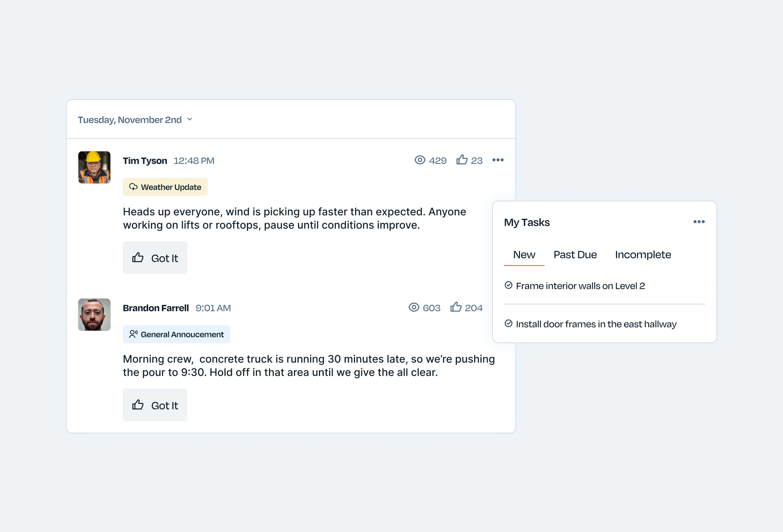Screen dimensions: 783x532
Task: Click the eye views icon on Tim Tyson's post
Action: (x=420, y=160)
